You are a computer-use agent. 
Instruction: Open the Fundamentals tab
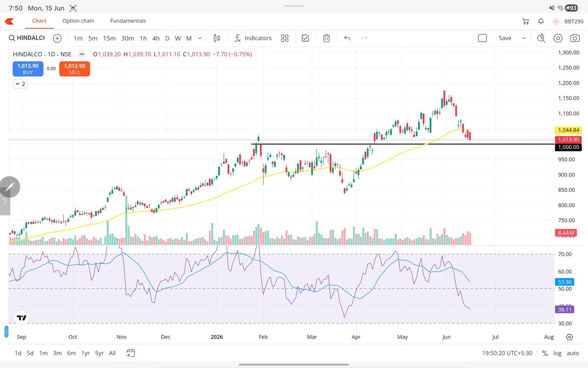click(x=128, y=21)
